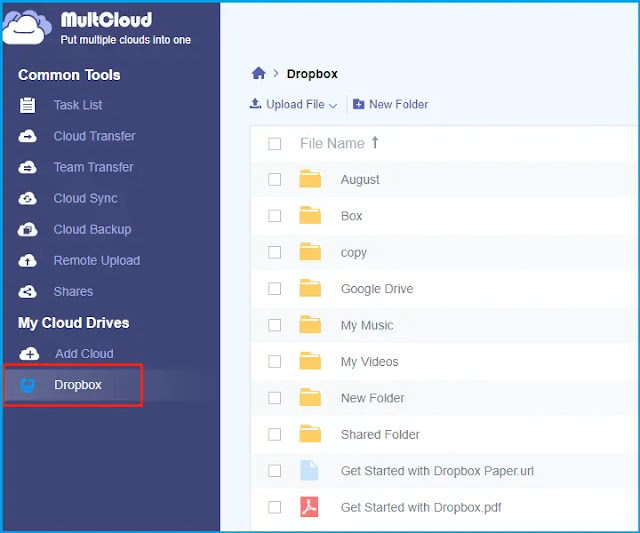Click the Upload File arrow icon
The image size is (640, 533).
[x=256, y=104]
